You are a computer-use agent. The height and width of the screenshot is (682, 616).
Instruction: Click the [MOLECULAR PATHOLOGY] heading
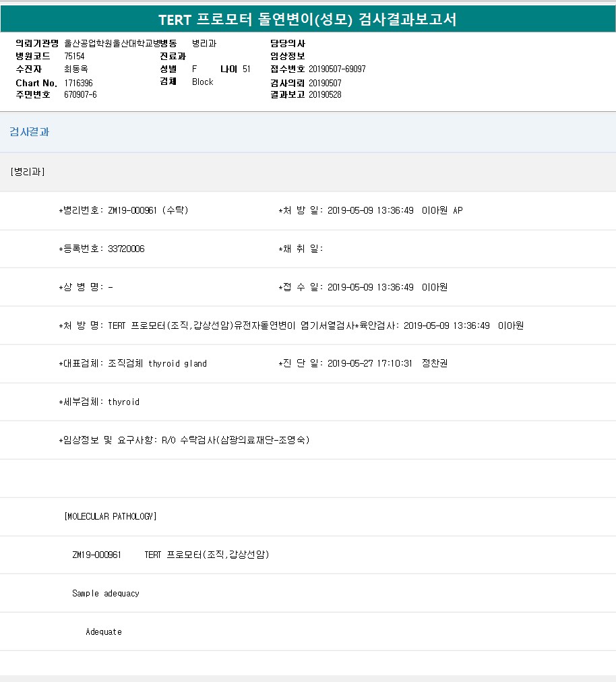coord(111,516)
